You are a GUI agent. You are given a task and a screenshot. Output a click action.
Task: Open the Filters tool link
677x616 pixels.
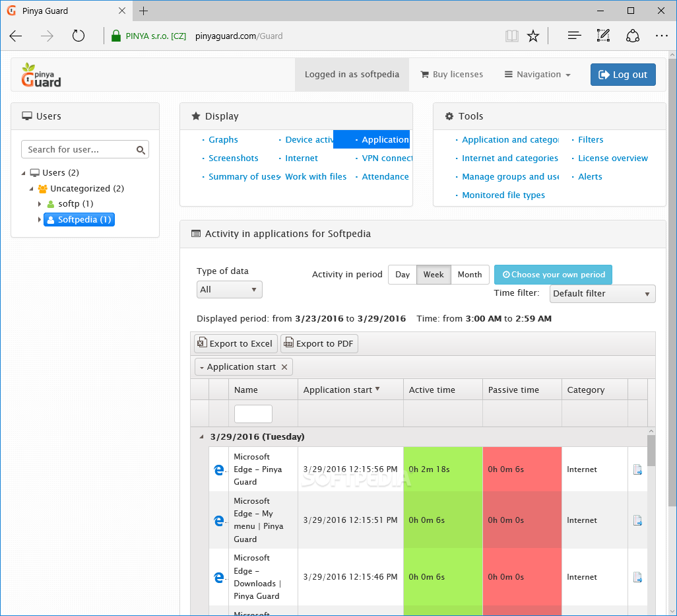(x=590, y=139)
